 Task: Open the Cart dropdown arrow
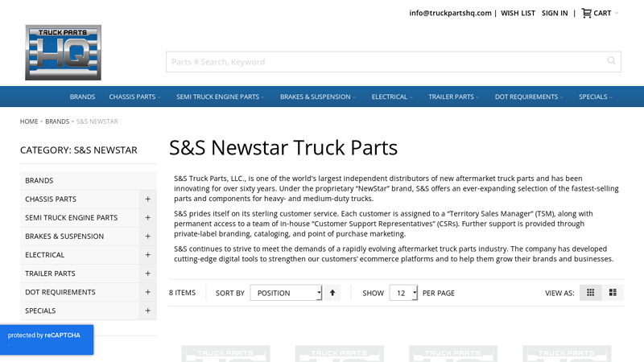pyautogui.click(x=617, y=13)
